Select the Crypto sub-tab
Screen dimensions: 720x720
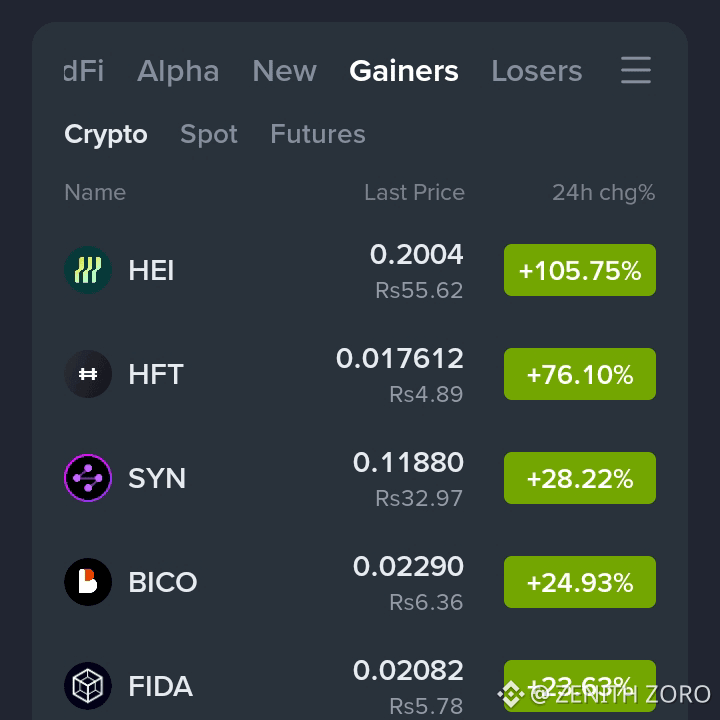pos(106,134)
